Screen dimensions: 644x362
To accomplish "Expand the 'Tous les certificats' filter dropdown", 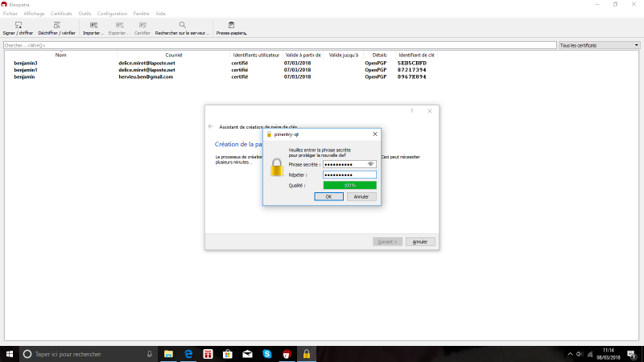I will pos(599,46).
